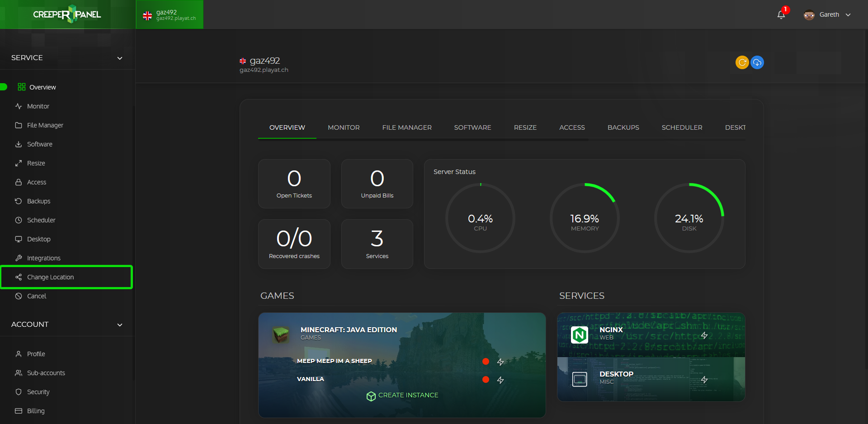Click the blue cloud download icon
Screen dimensions: 868x424
757,62
